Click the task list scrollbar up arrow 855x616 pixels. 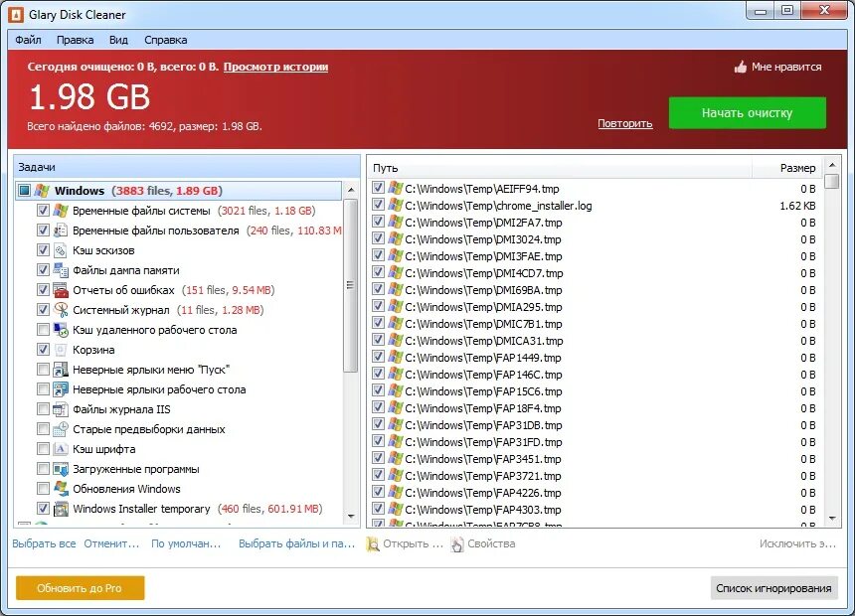pos(351,190)
